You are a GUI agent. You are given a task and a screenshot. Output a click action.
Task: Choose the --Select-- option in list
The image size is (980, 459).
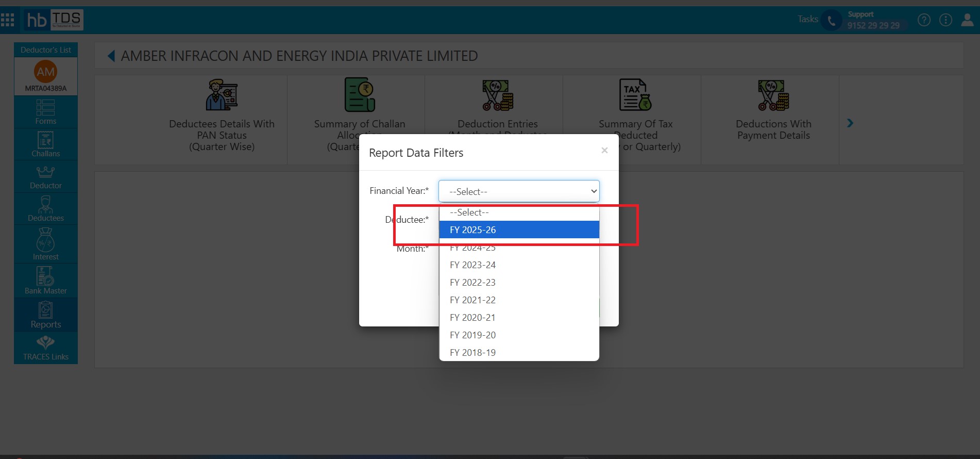pos(519,212)
